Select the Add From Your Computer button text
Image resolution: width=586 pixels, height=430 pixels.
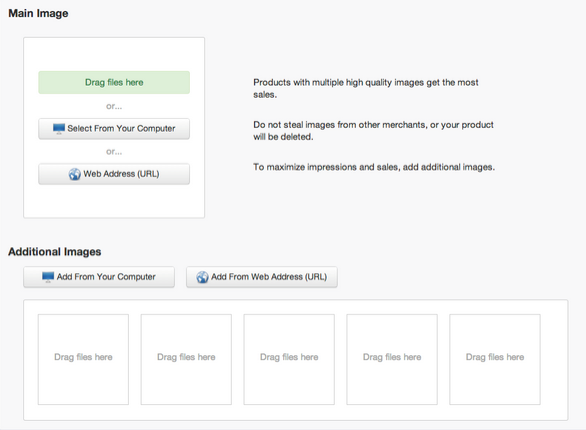[106, 277]
